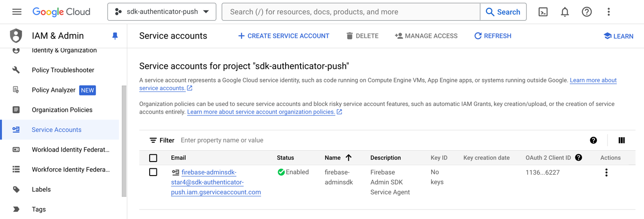This screenshot has width=644, height=219.
Task: Open the firebase-adminsdk row actions menu
Action: (x=606, y=172)
